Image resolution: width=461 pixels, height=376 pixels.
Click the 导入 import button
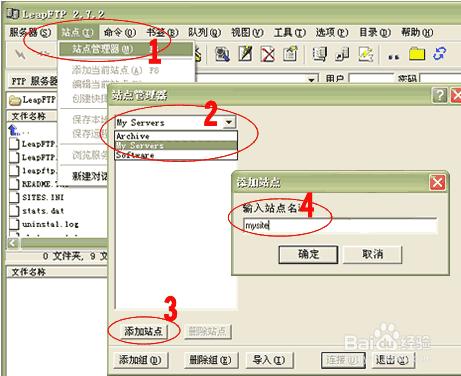point(269,360)
